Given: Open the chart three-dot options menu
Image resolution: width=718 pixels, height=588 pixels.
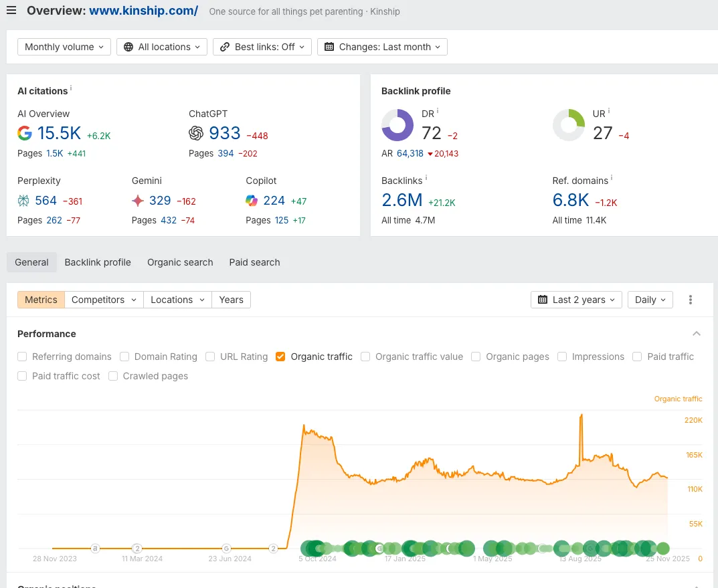Looking at the screenshot, I should [691, 300].
